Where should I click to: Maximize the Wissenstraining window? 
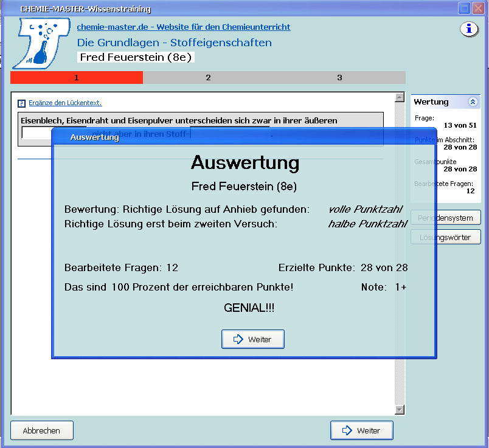pos(464,9)
